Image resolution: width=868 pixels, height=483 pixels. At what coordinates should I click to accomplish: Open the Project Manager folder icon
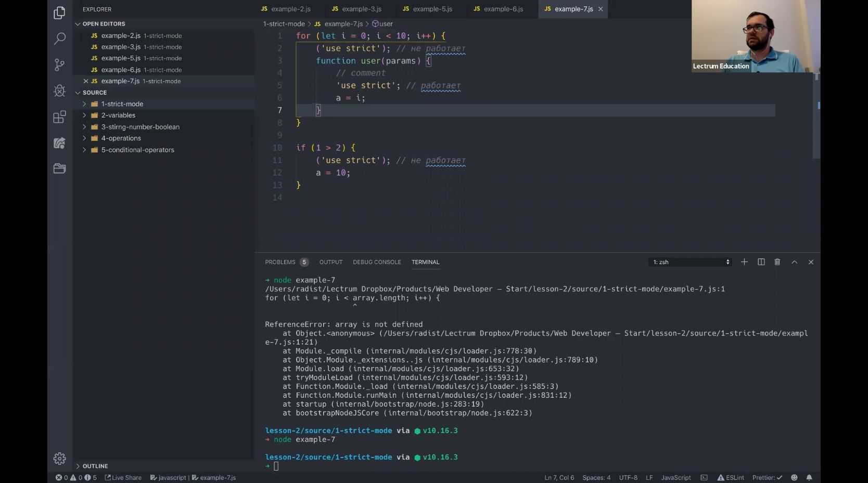point(59,168)
